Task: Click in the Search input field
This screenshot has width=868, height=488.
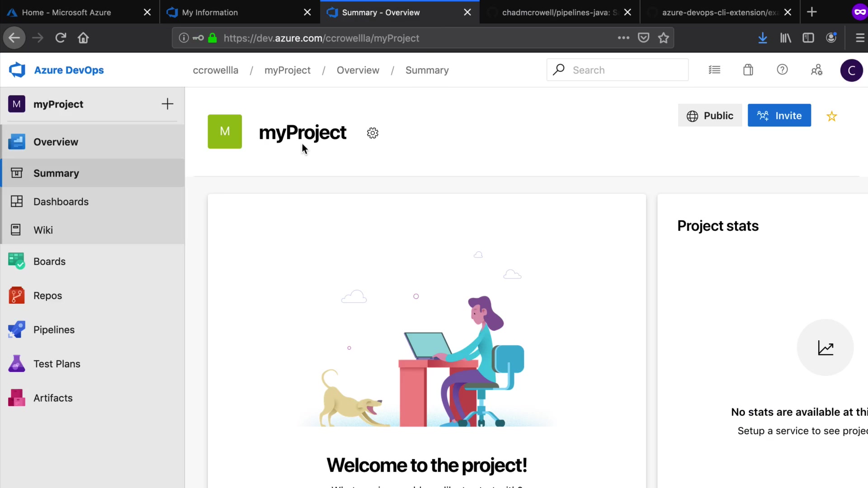Action: (x=626, y=70)
